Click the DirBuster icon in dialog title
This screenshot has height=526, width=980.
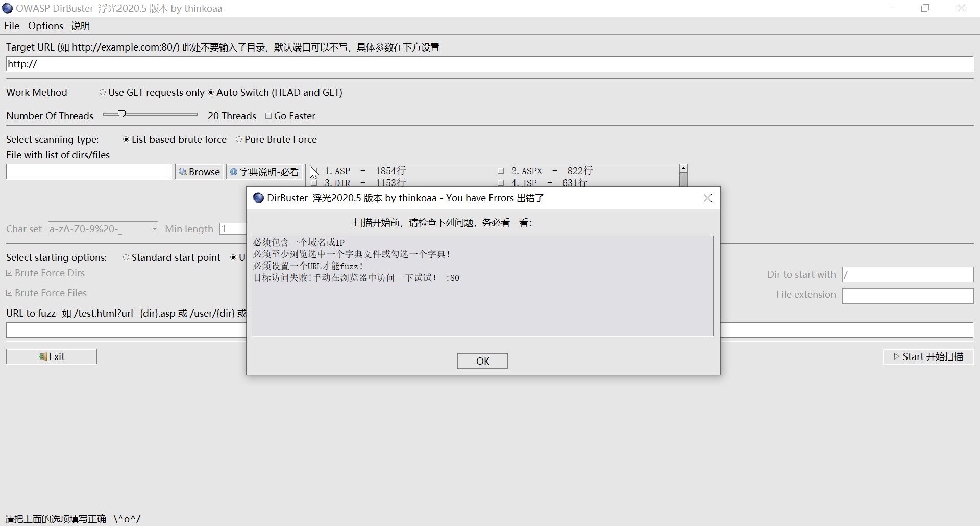(258, 198)
